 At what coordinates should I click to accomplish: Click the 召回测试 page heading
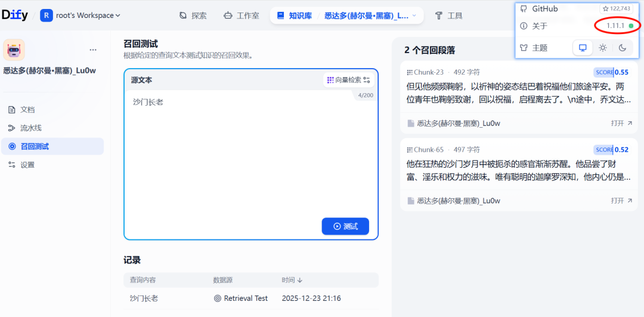[141, 44]
